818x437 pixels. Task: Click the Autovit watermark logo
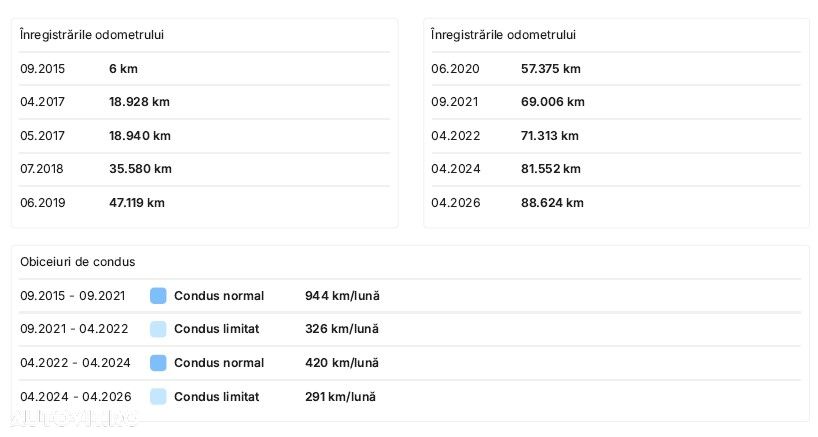(x=73, y=419)
